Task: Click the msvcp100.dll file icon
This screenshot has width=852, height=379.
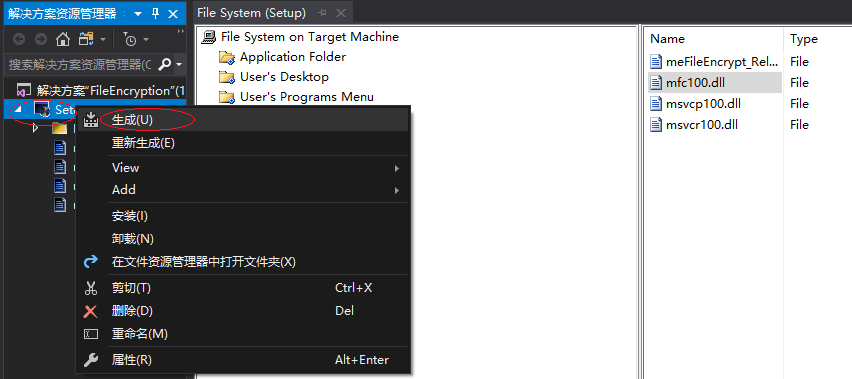Action: [x=657, y=104]
